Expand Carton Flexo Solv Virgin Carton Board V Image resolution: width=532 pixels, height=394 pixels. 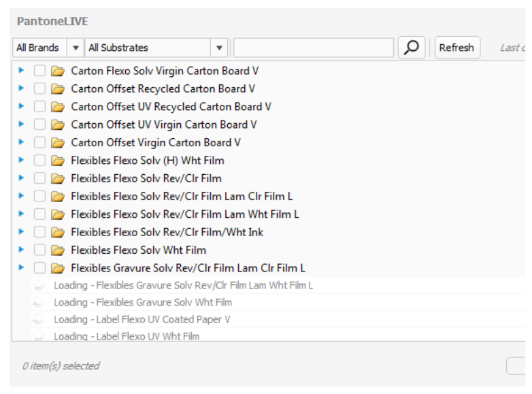click(21, 70)
